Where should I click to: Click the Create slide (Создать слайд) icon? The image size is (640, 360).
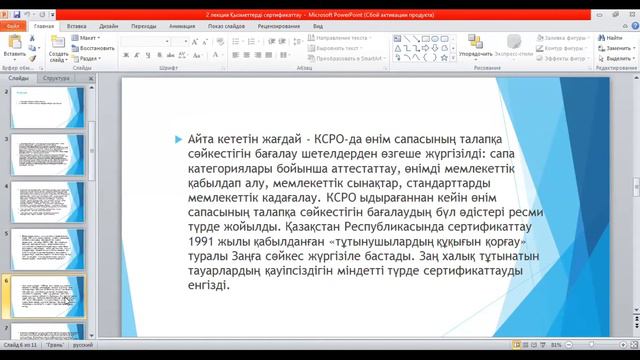(58, 42)
